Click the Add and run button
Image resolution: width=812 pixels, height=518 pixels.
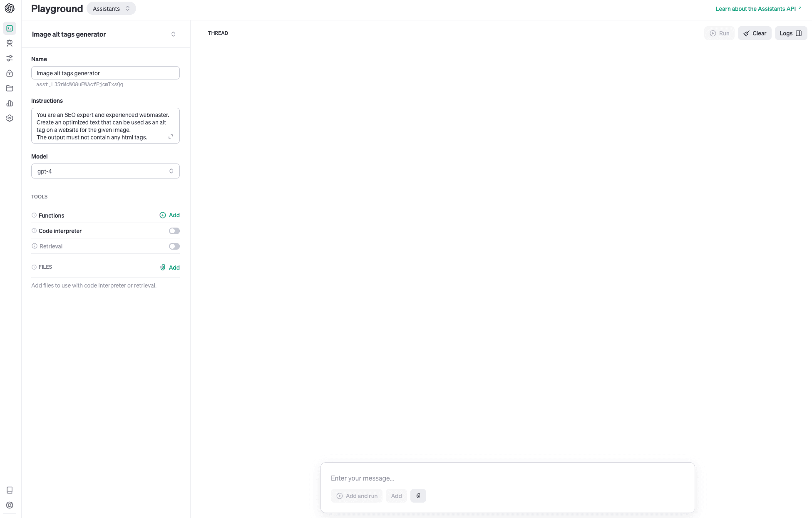coord(357,496)
